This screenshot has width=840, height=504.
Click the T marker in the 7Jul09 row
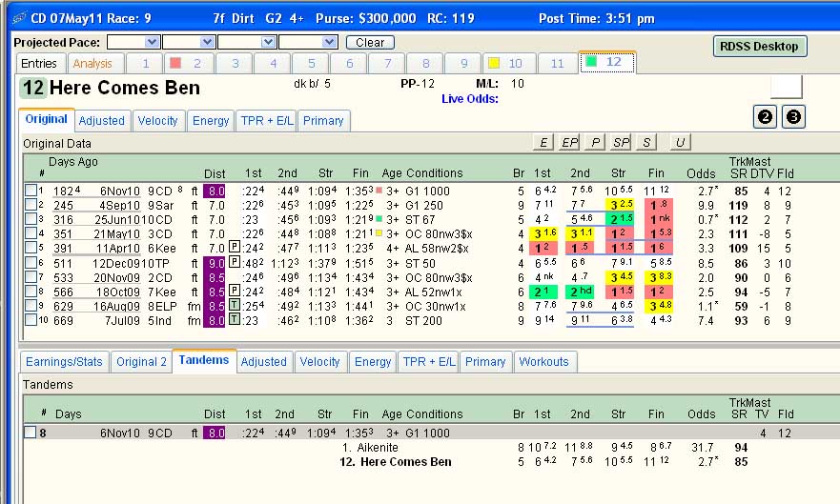[x=235, y=320]
